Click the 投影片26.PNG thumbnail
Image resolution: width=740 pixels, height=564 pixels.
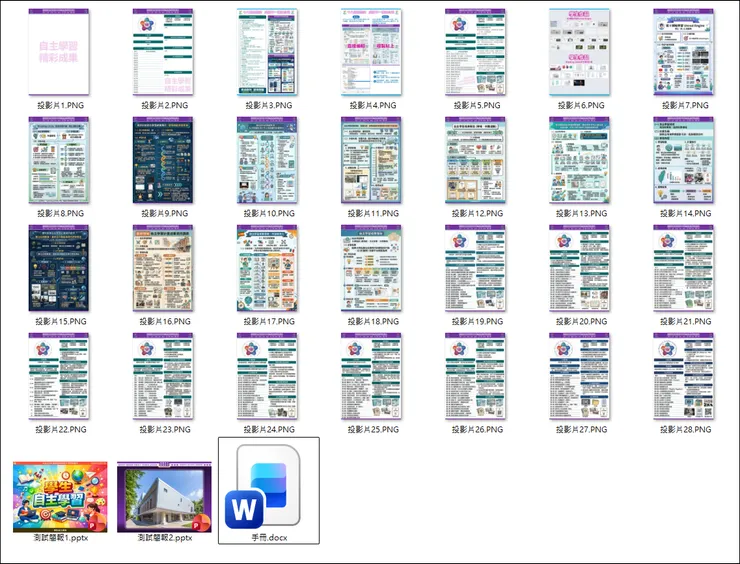pyautogui.click(x=475, y=376)
